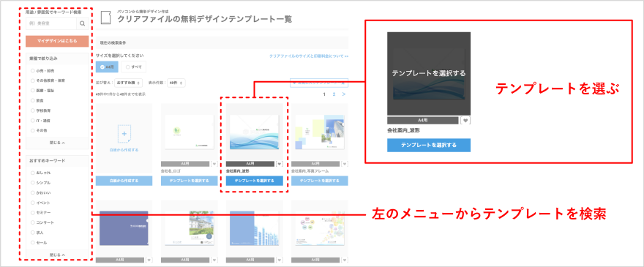Image resolution: width=644 pixels, height=267 pixels.
Task: Pick the おしゃれ keyword radio option
Action: click(x=32, y=173)
